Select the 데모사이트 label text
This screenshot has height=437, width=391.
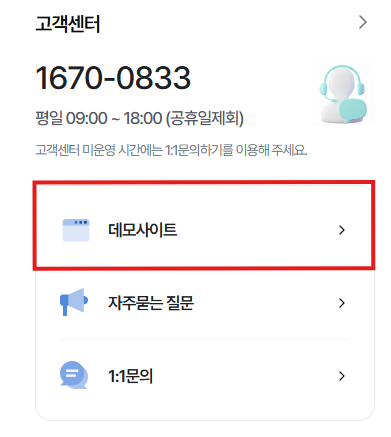(x=142, y=230)
